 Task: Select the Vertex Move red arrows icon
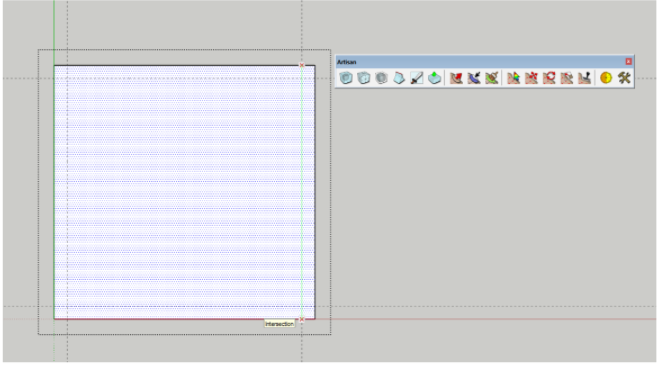click(531, 78)
